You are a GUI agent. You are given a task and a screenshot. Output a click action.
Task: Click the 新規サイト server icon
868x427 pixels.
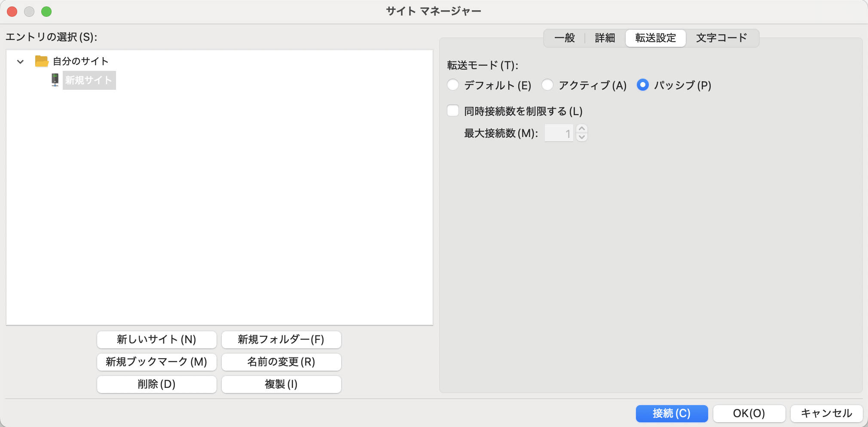coord(55,80)
